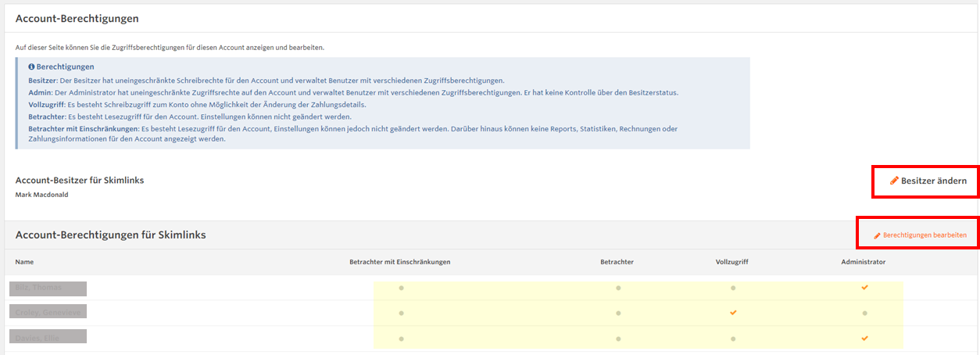Click the Betrachter mit Einschränkungen column header

coord(399,262)
